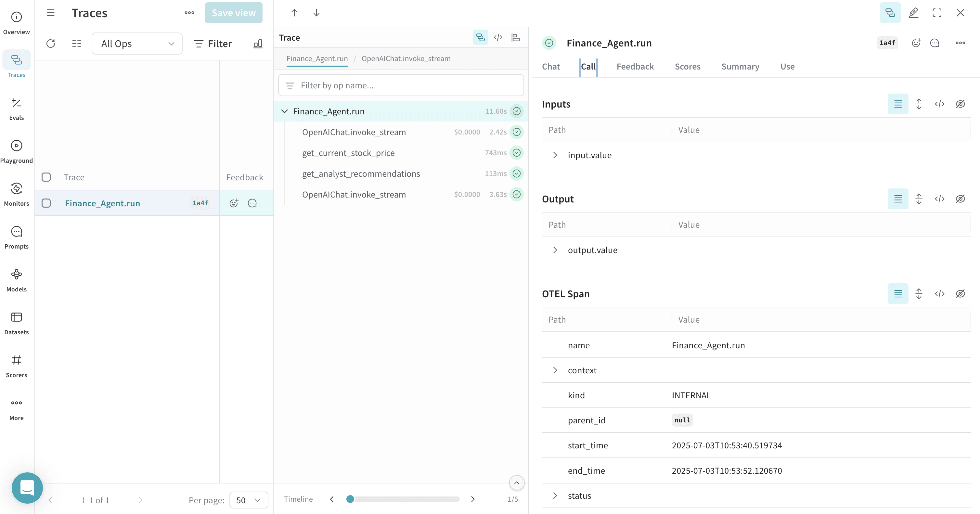This screenshot has width=980, height=514.
Task: Add reaction to Finance_Agent.run row
Action: [x=234, y=203]
